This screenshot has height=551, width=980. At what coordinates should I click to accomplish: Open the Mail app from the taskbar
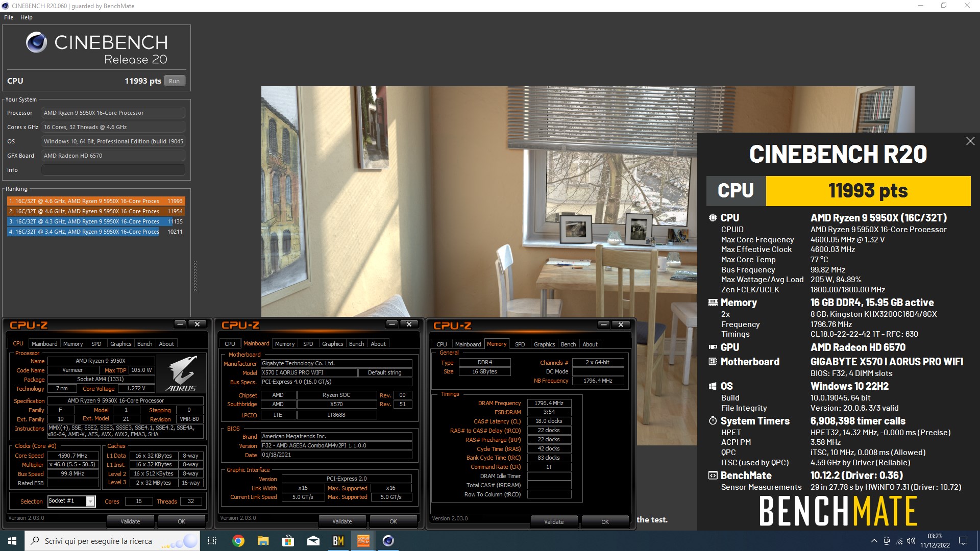(x=313, y=541)
